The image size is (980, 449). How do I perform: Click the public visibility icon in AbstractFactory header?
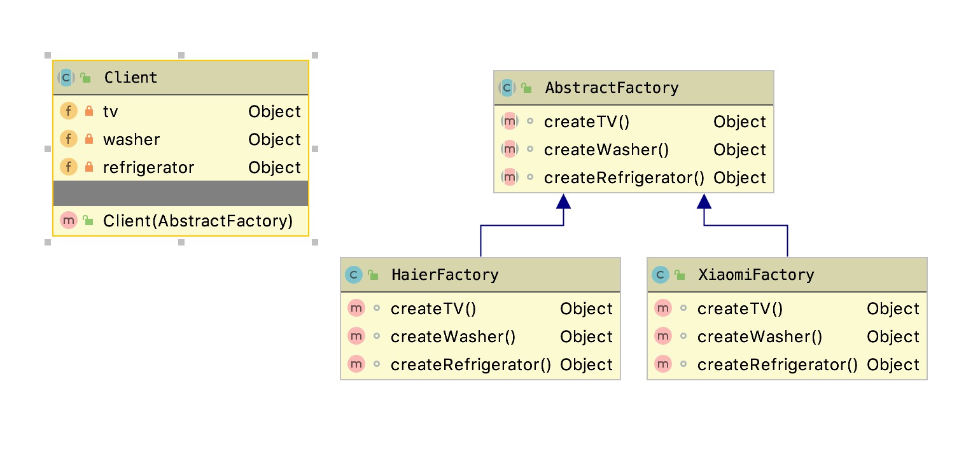point(526,88)
